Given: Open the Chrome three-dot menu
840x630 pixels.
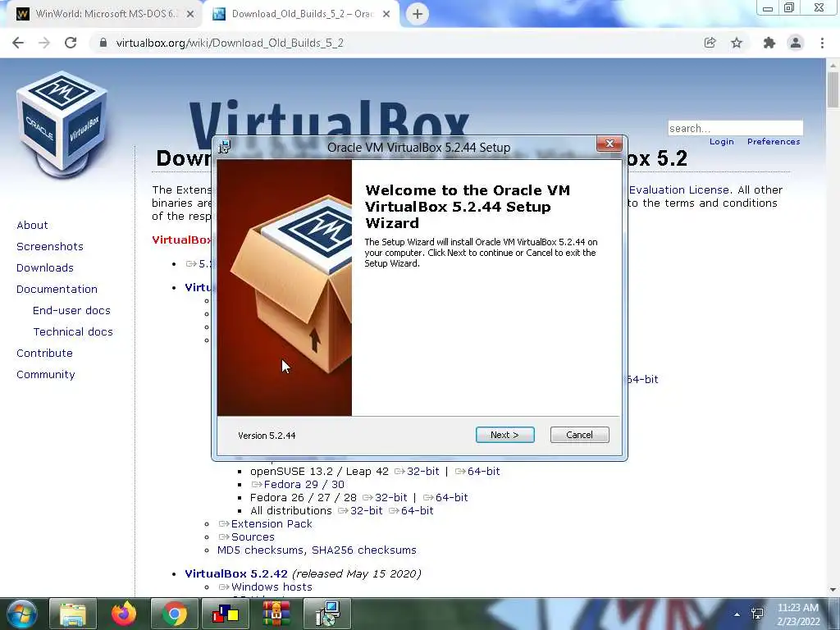Looking at the screenshot, I should (x=822, y=43).
